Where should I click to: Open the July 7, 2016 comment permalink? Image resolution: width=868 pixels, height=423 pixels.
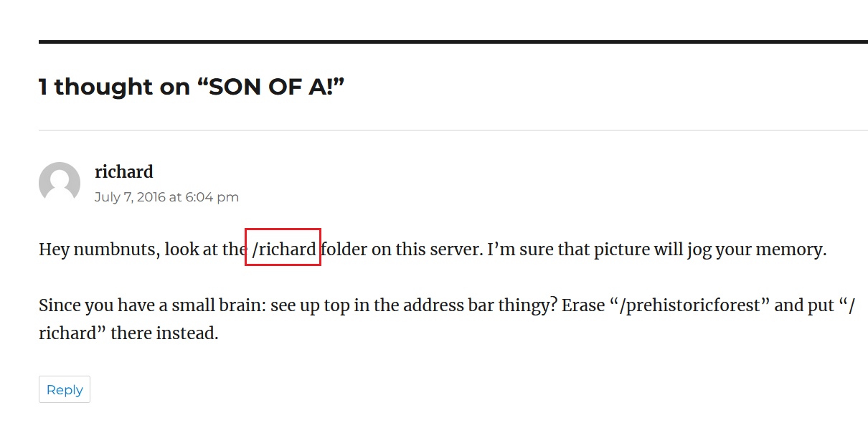[166, 196]
